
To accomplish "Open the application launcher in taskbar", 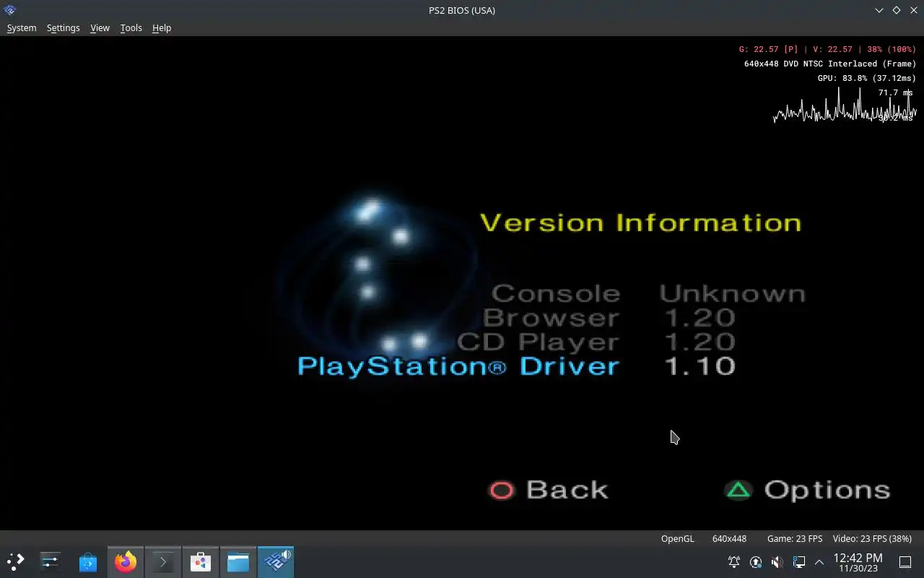I will 16,561.
